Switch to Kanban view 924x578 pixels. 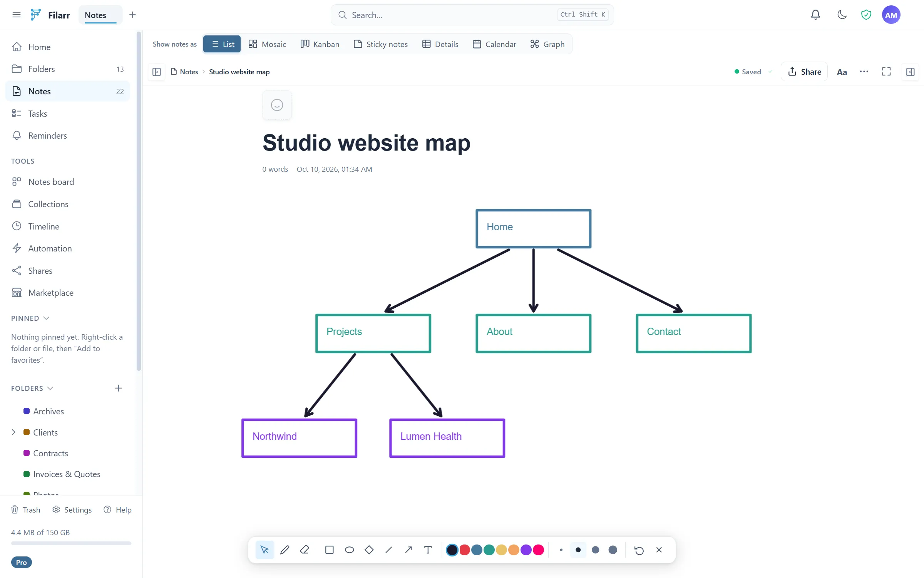pyautogui.click(x=320, y=44)
